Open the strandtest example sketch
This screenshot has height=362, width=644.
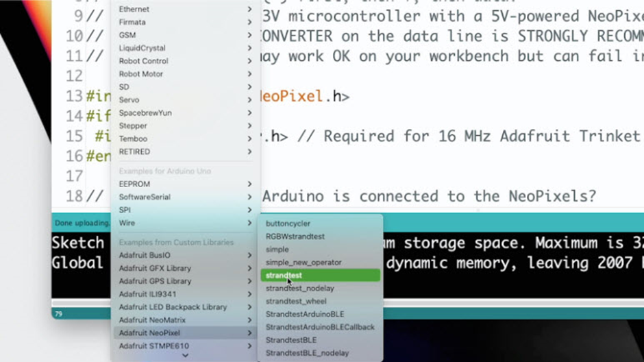[x=321, y=276]
